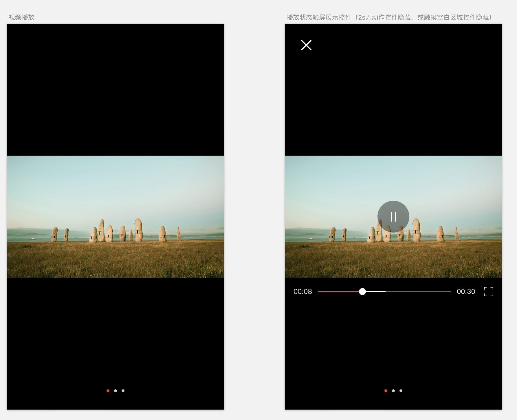The height and width of the screenshot is (420, 517).
Task: Pause the video with the center button
Action: tap(393, 217)
